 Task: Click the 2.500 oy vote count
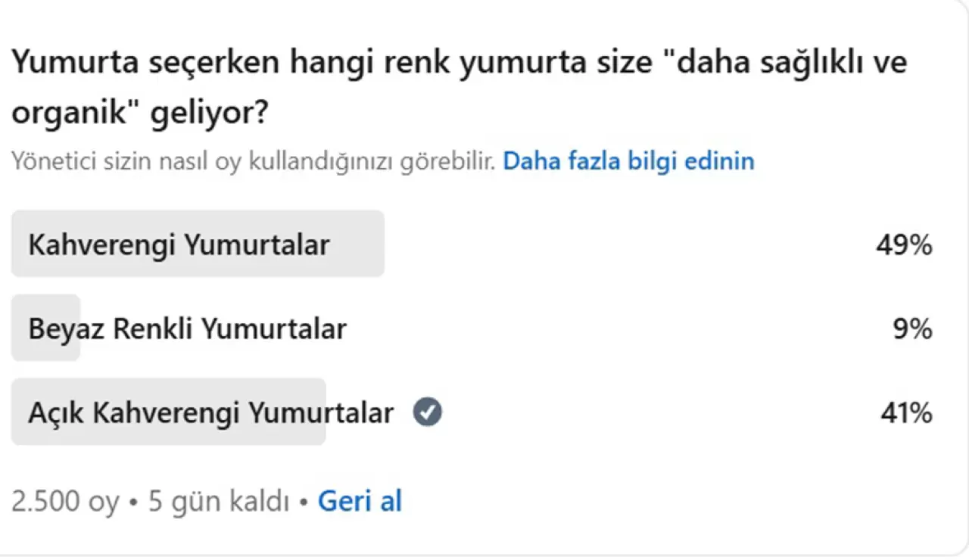coord(65,502)
